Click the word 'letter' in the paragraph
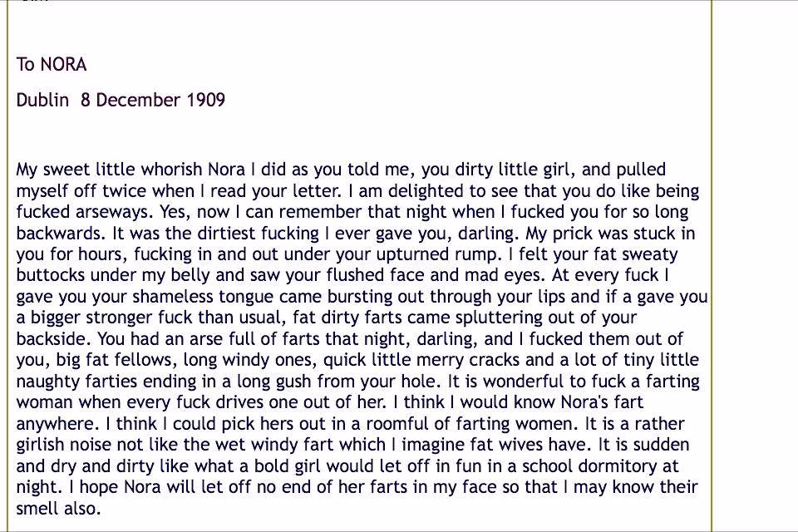Image resolution: width=798 pixels, height=532 pixels. [x=316, y=191]
